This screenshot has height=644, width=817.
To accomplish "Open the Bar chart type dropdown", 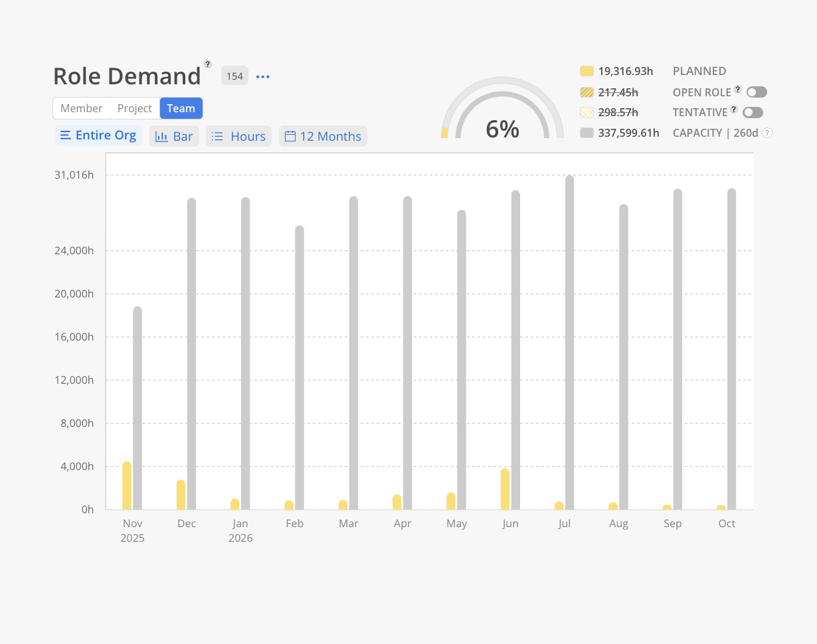I will point(174,136).
